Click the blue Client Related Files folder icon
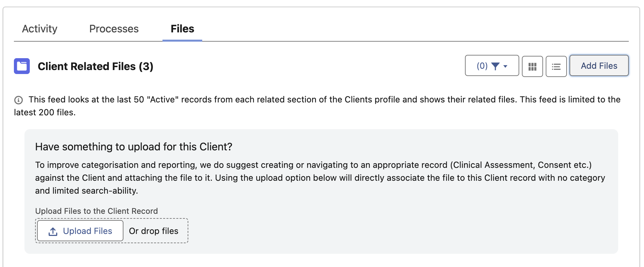This screenshot has width=644, height=267. [x=22, y=66]
